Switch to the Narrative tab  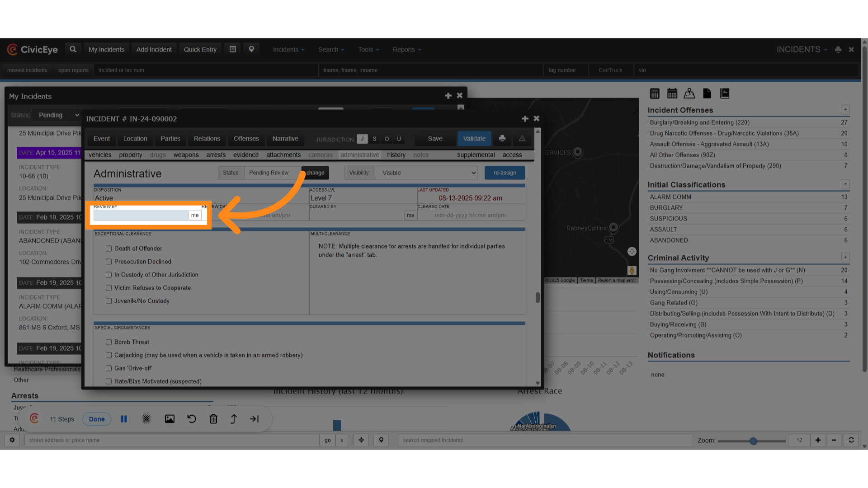(x=285, y=139)
